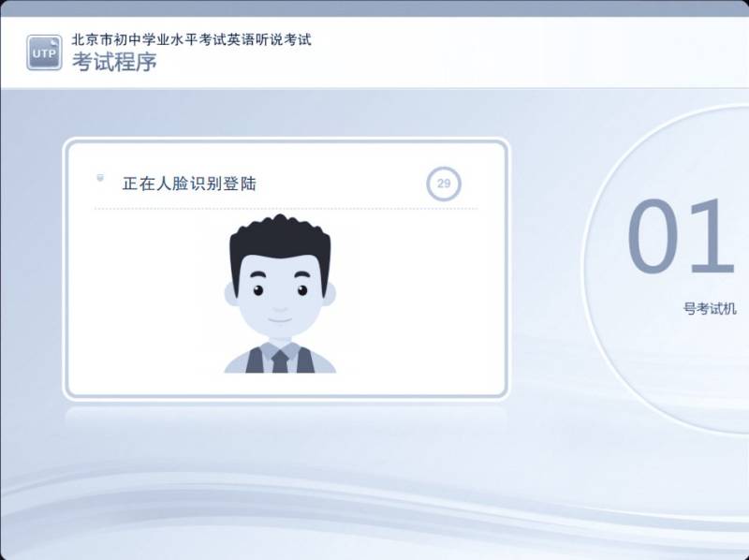
Task: Click the countdown timer circle showing 29
Action: (443, 184)
